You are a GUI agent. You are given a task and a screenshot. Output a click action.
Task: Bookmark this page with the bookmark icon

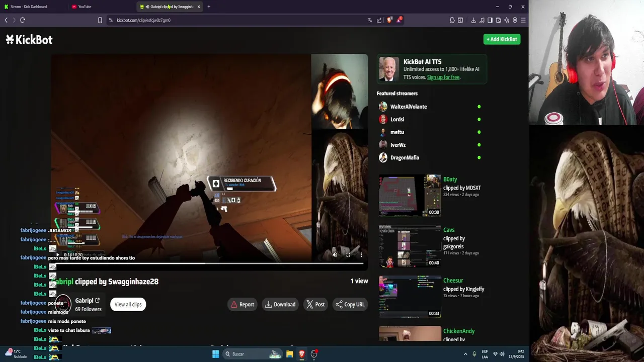click(x=100, y=20)
